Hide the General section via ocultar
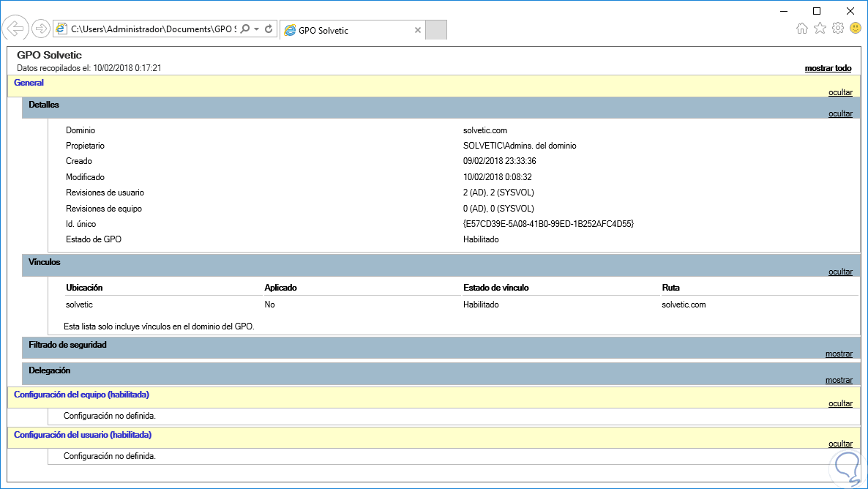The height and width of the screenshot is (489, 868). pos(840,92)
